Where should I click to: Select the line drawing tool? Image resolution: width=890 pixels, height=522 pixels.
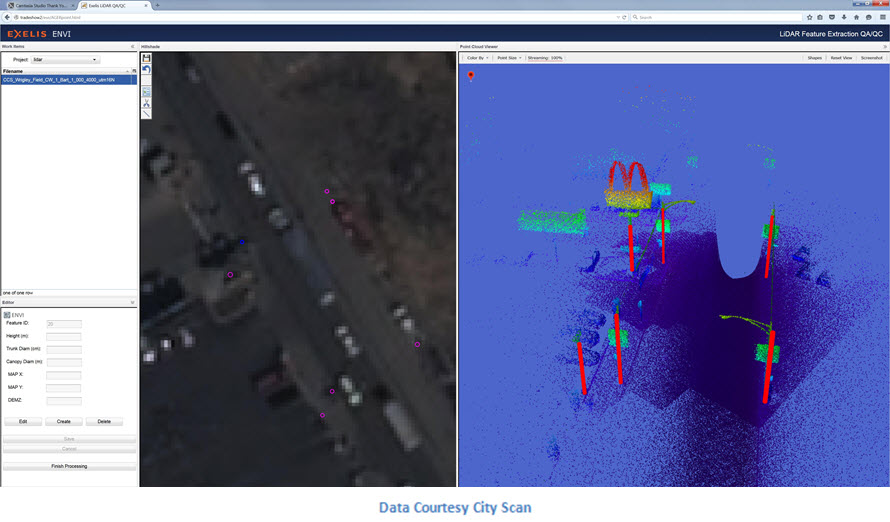(x=146, y=114)
